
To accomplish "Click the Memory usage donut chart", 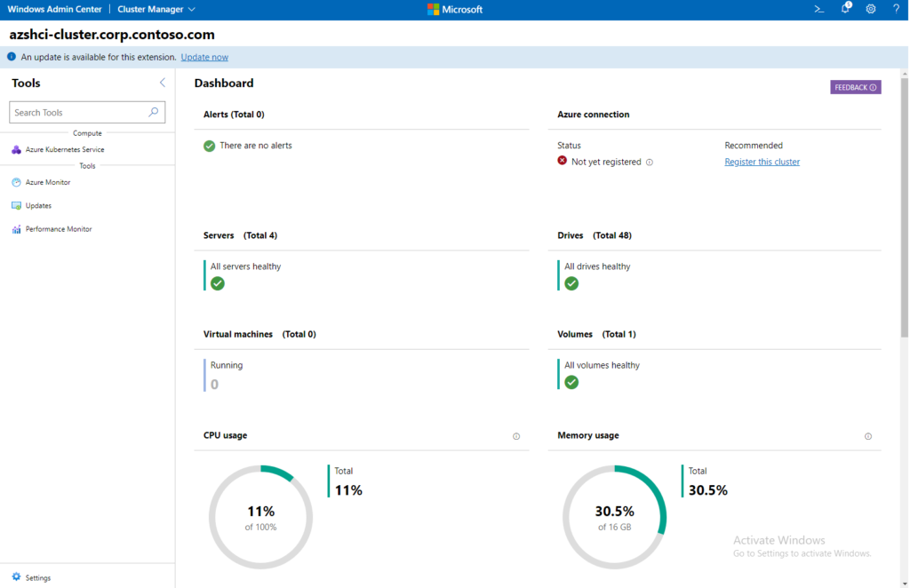I will pyautogui.click(x=615, y=517).
